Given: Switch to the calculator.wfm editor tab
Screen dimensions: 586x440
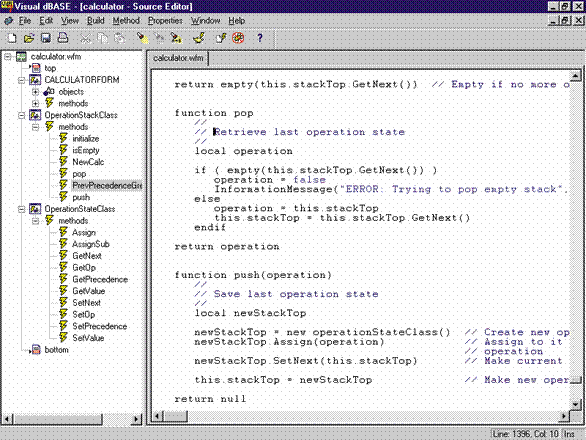Looking at the screenshot, I should point(178,58).
